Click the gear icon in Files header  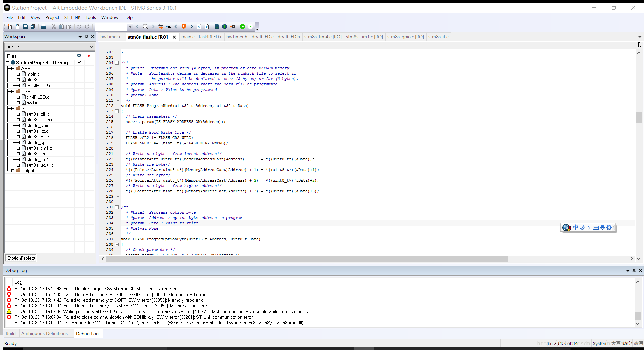tap(79, 56)
